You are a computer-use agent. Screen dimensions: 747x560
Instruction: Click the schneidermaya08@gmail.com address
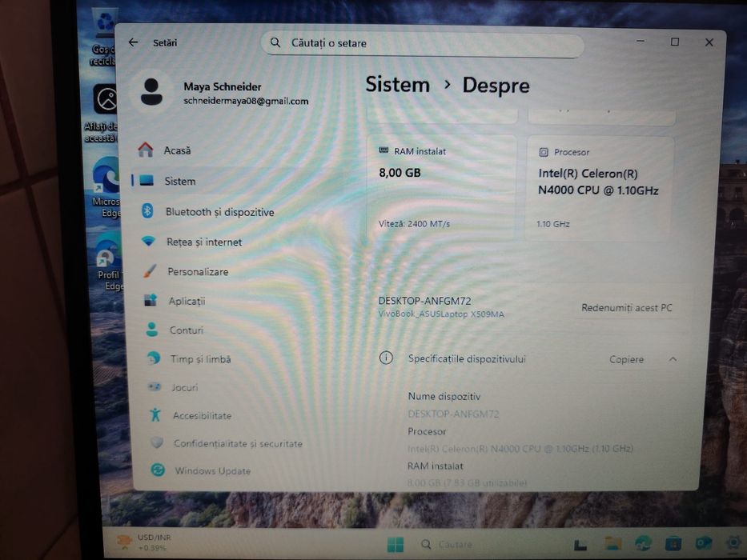(x=246, y=101)
